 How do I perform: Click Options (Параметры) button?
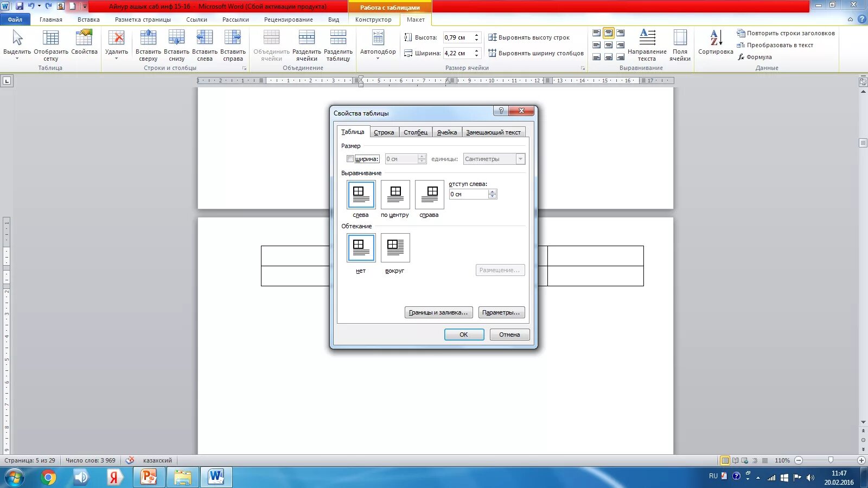(501, 312)
